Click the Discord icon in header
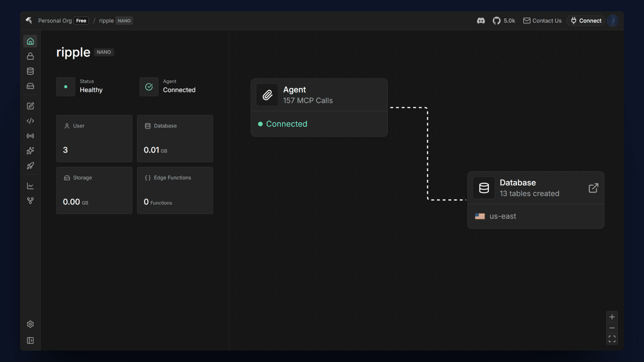 pyautogui.click(x=481, y=21)
